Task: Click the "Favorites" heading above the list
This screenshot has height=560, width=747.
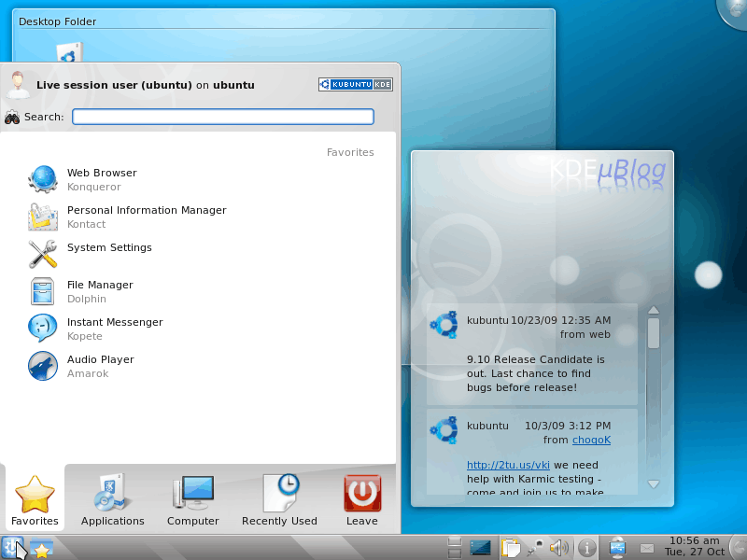Action: pyautogui.click(x=350, y=152)
